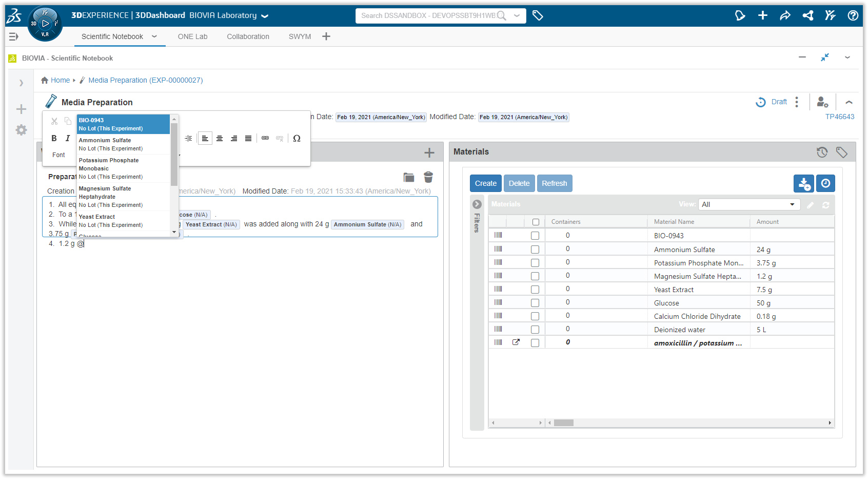Insert special character with Omega icon
Image resolution: width=868 pixels, height=479 pixels.
pos(297,138)
